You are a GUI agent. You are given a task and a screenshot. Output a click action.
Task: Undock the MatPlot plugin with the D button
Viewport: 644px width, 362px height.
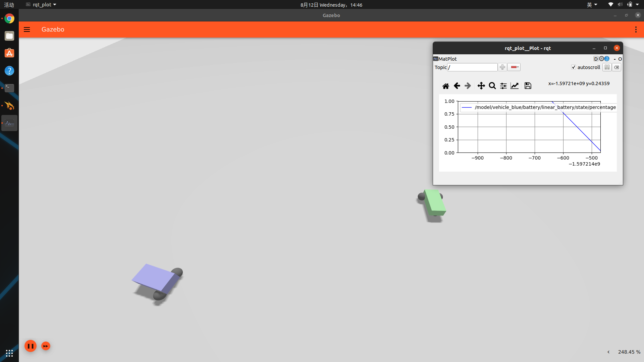(x=596, y=59)
